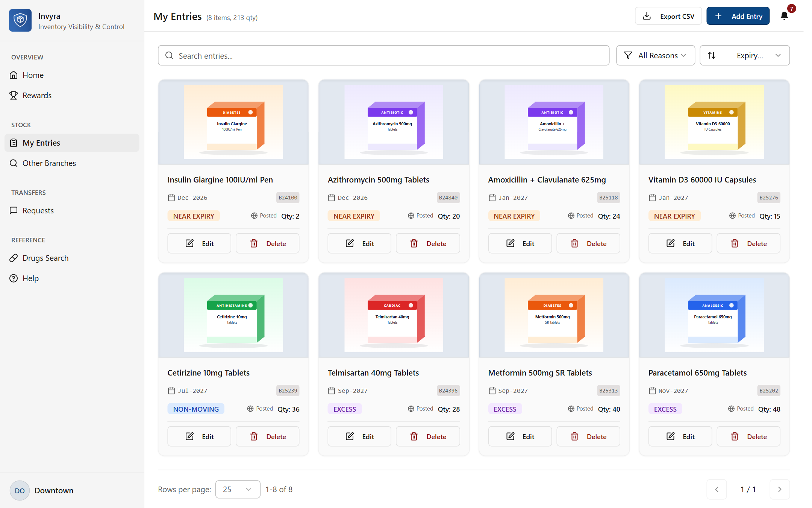Go to Other Branches
812x508 pixels.
[x=72, y=163]
